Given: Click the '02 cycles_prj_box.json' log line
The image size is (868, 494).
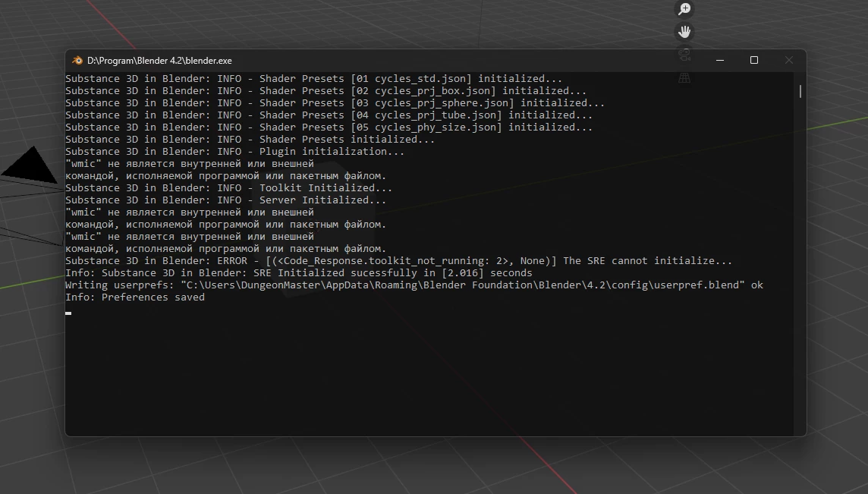Looking at the screenshot, I should click(326, 91).
